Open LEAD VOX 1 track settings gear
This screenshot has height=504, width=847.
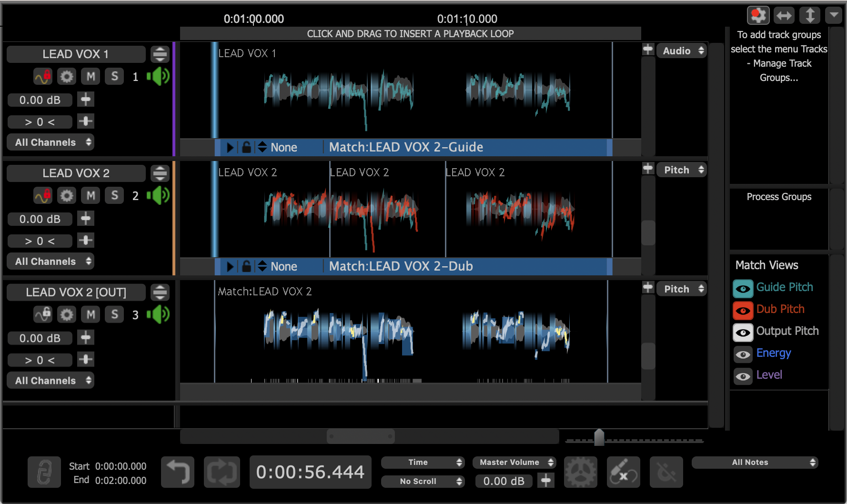[67, 77]
